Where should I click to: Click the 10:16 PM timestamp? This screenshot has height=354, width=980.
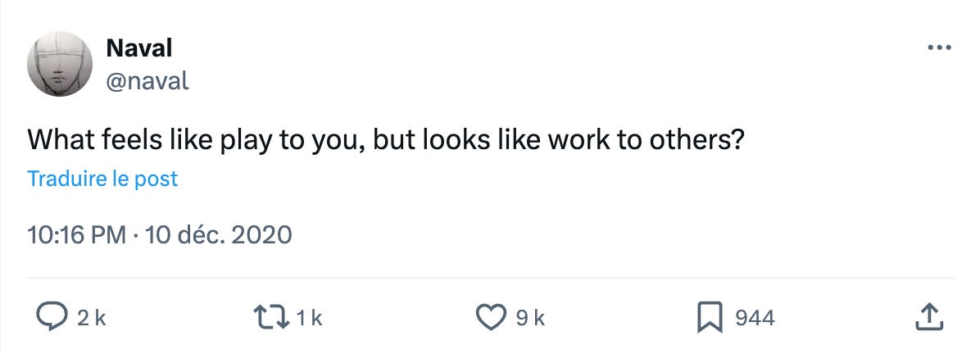76,236
